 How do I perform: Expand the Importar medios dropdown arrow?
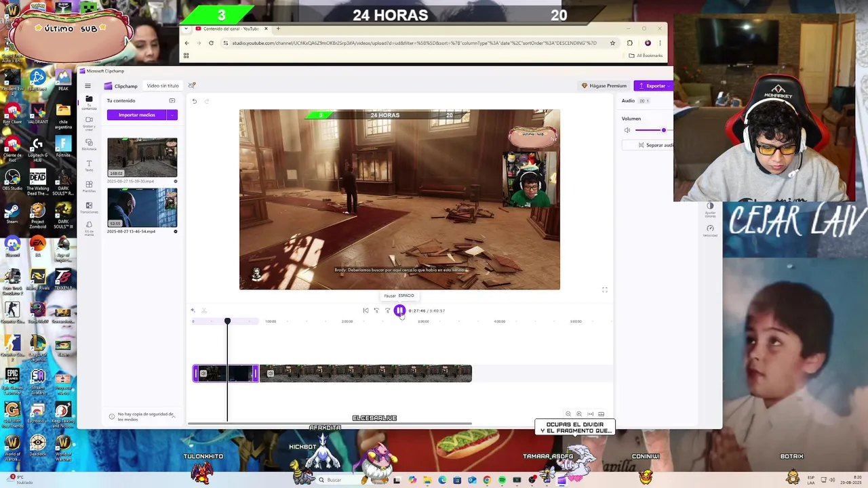173,115
